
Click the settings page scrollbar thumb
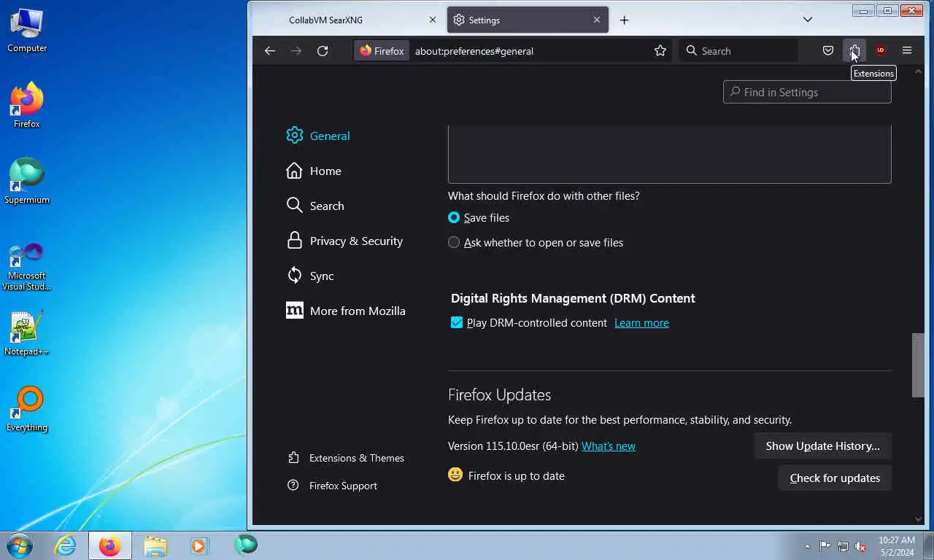click(x=918, y=365)
